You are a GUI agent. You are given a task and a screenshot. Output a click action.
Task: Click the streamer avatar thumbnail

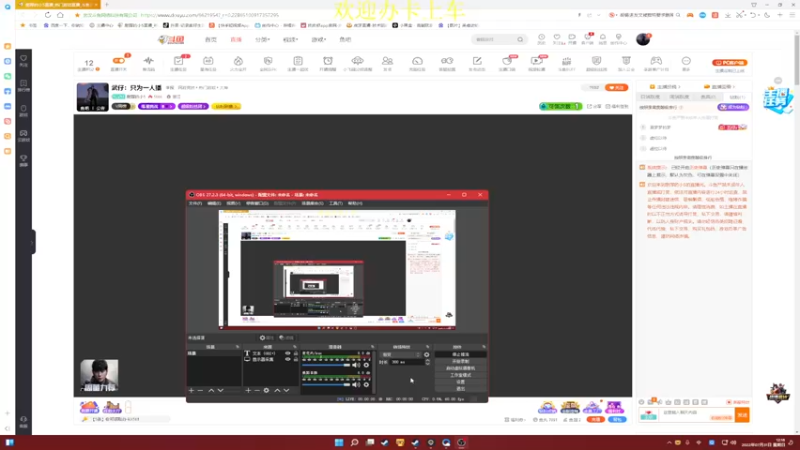(x=92, y=96)
